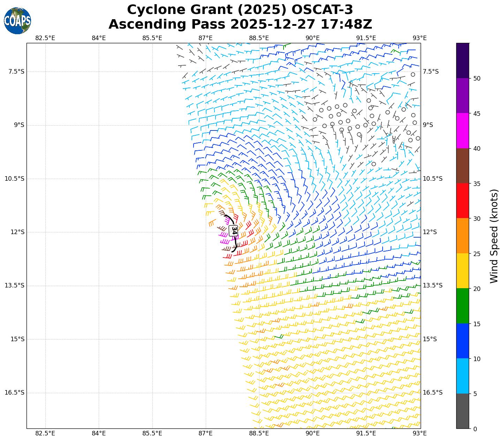
Task: Click the 82.5°E label on bottom axis
Action: [45, 433]
